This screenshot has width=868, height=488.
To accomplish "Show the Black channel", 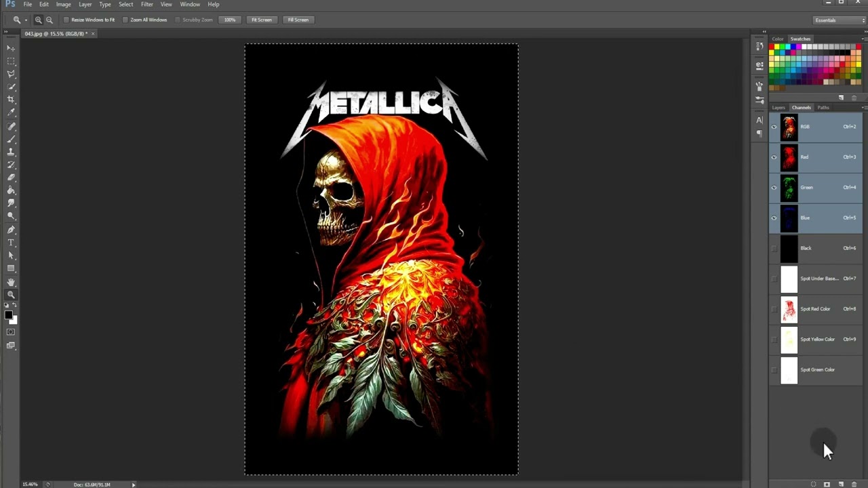I will click(774, 248).
